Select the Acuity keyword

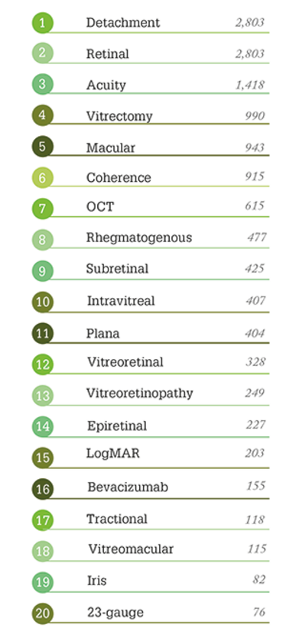(x=106, y=86)
